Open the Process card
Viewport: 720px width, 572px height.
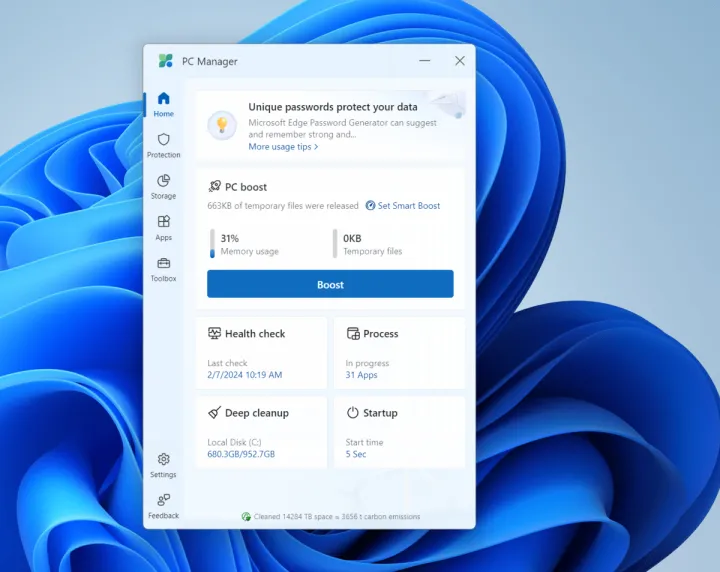(x=399, y=353)
